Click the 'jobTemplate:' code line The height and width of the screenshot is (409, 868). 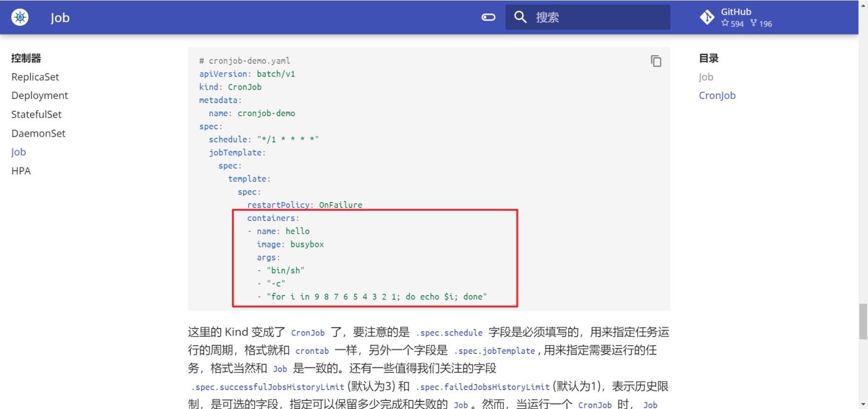click(x=237, y=153)
